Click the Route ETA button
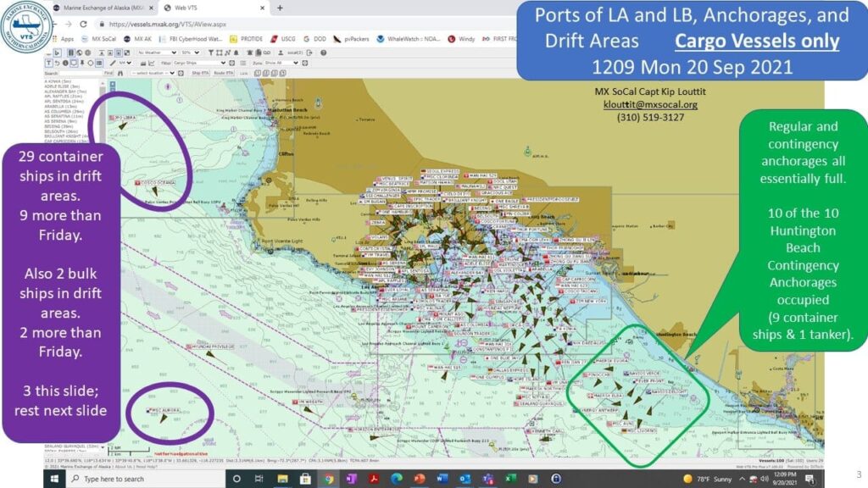Image resolution: width=868 pixels, height=488 pixels. pos(224,73)
